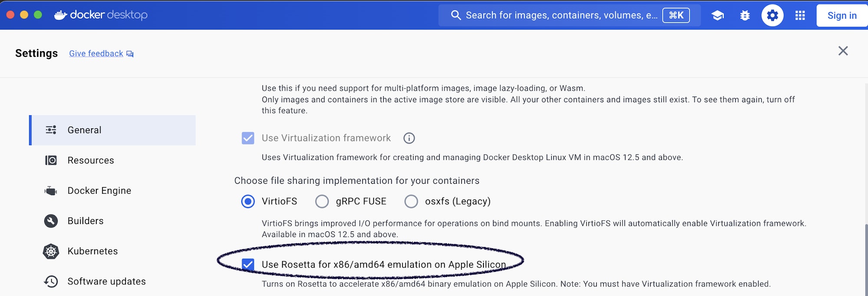Click 'Choose file sharing implementation for your containers'

tap(357, 181)
